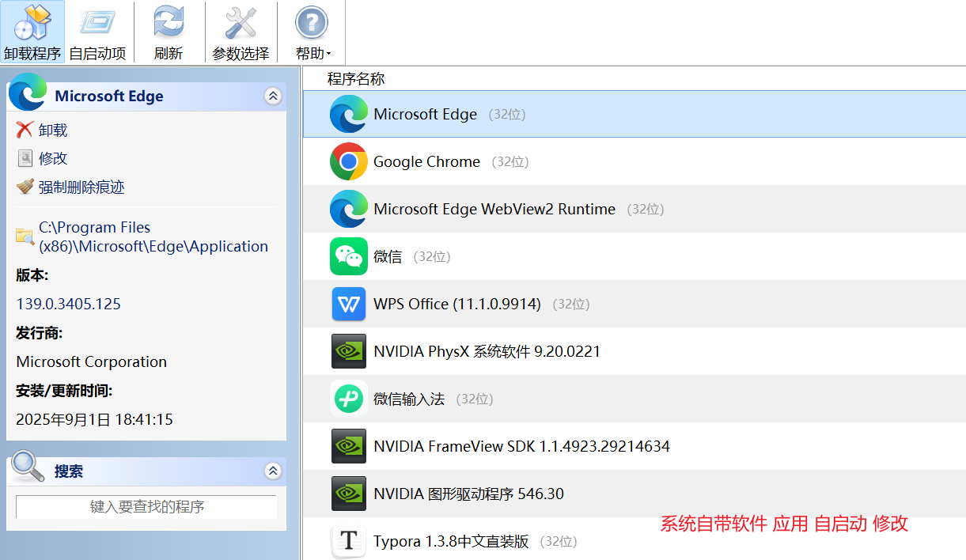Click 强制删除痕迹 link

(81, 187)
